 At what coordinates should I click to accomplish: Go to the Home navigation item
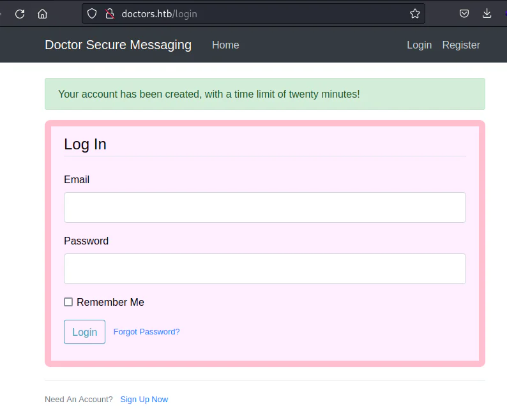[225, 45]
